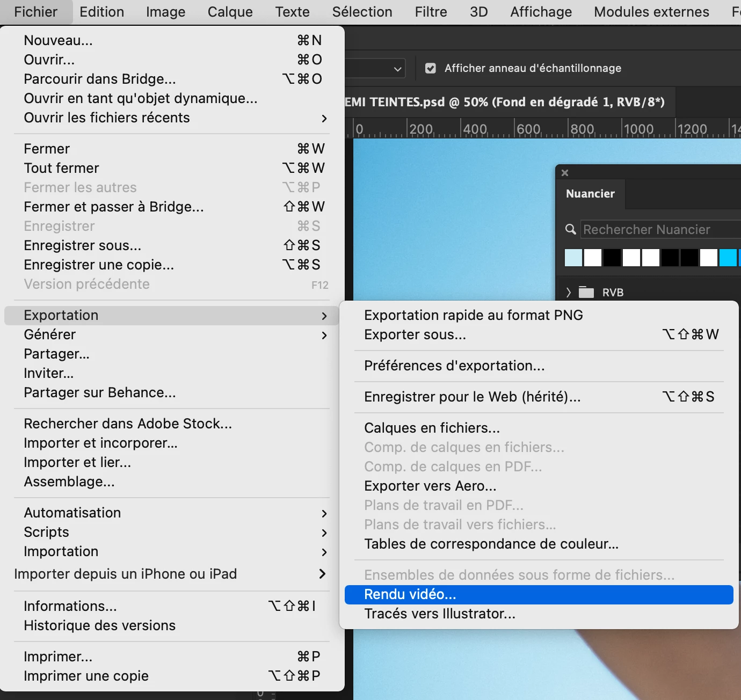This screenshot has height=700, width=741.
Task: Open Importer depuis un iPhone ou iPad submenu
Action: click(172, 574)
